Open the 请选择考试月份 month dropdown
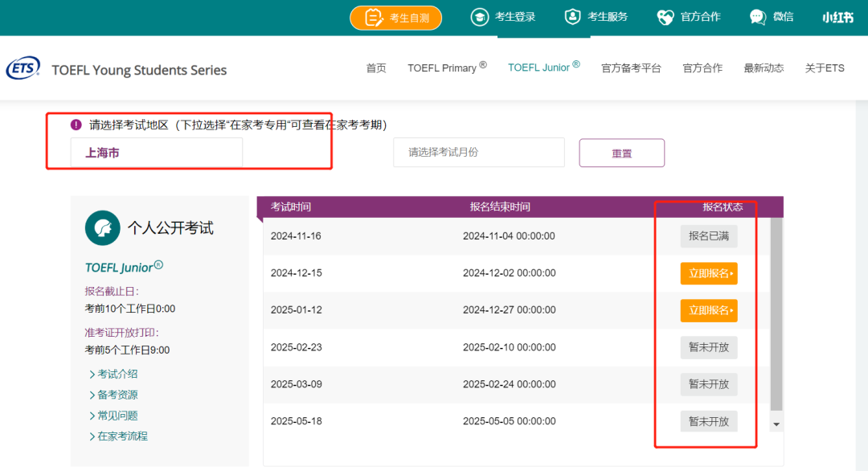The height and width of the screenshot is (471, 868). coord(478,152)
